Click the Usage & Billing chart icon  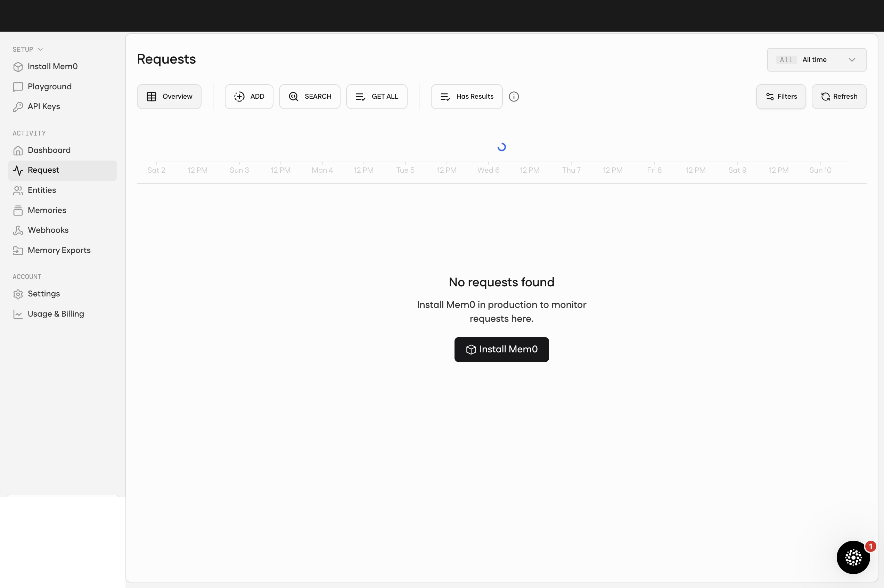(x=18, y=314)
